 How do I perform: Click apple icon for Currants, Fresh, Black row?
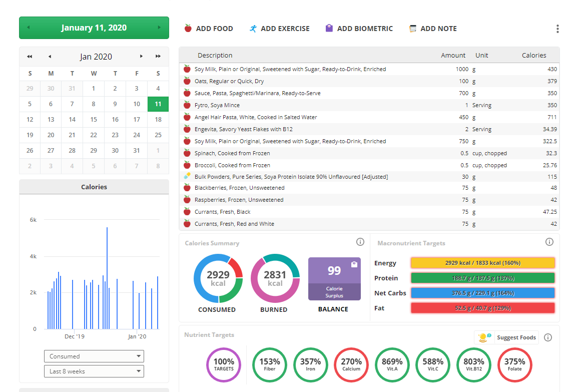187,212
